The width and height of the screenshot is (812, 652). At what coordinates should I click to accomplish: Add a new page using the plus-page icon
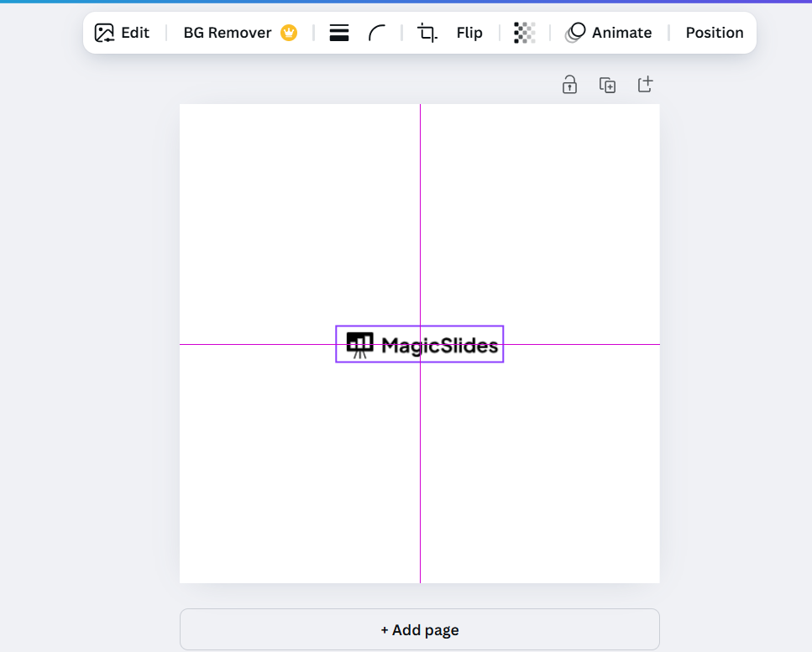click(645, 85)
